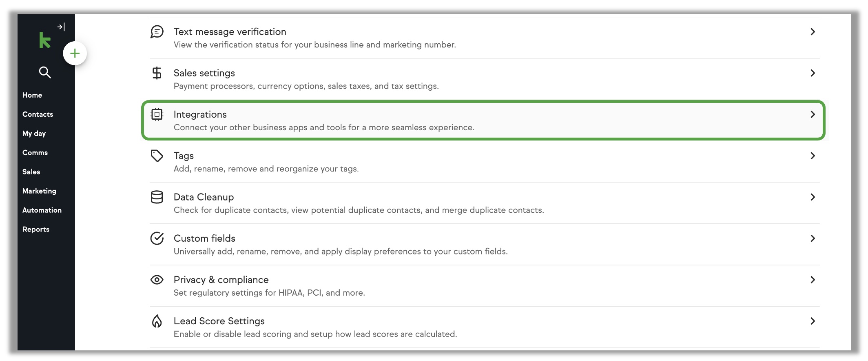Click the Text message verification chat icon

(x=157, y=32)
